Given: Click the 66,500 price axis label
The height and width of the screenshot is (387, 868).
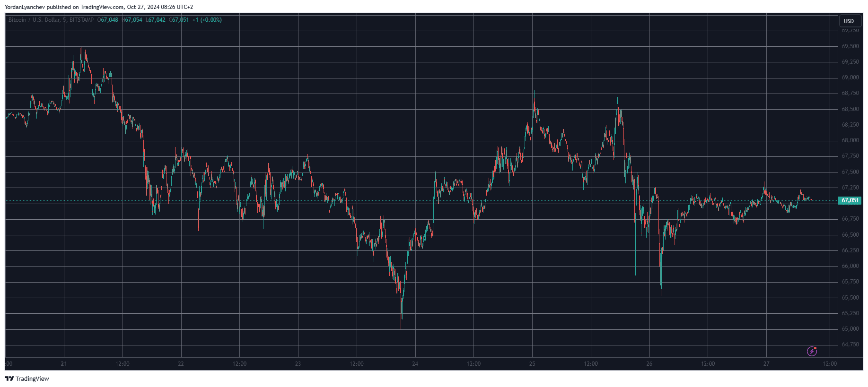Looking at the screenshot, I should point(850,235).
